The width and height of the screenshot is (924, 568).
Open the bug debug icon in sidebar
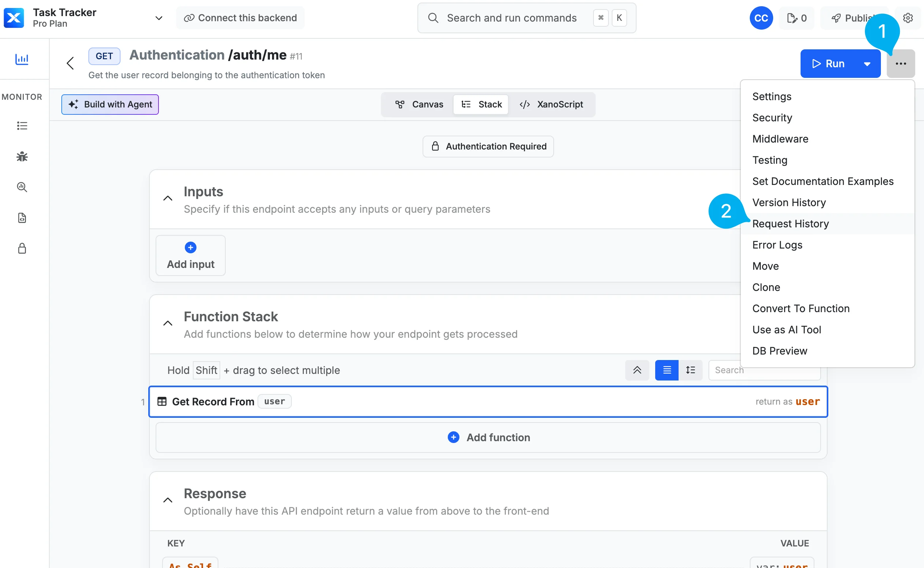click(22, 157)
